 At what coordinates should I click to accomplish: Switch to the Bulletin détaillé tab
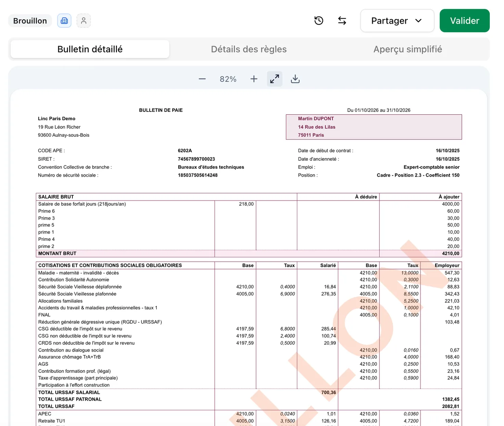point(90,49)
